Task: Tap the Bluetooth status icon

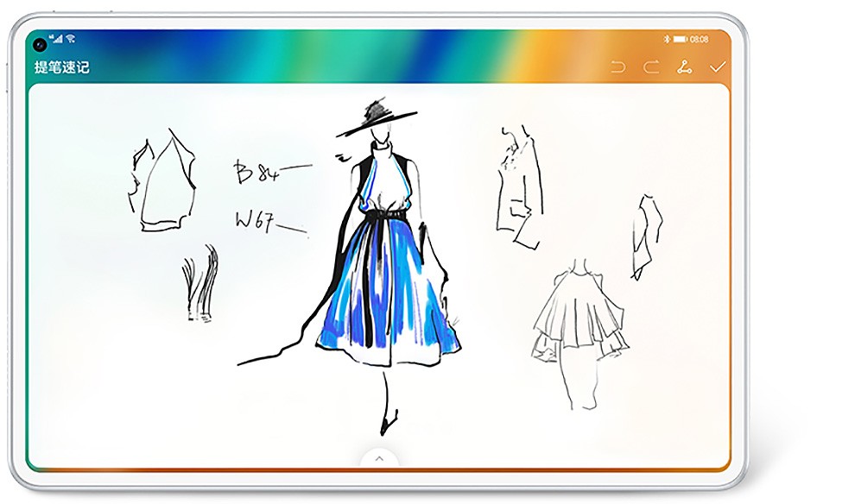Action: (x=666, y=40)
